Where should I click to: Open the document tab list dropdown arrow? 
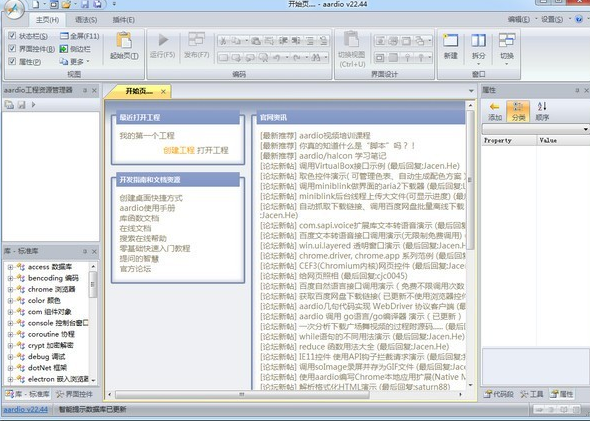click(471, 91)
